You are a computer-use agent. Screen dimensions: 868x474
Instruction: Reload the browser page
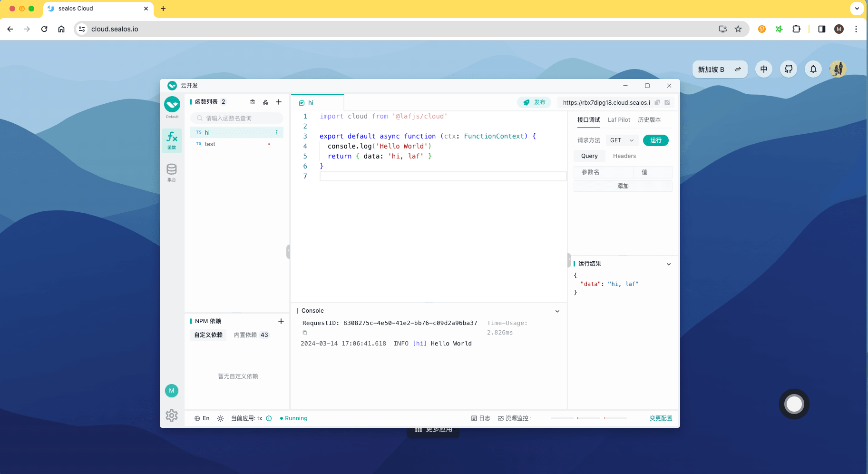tap(44, 29)
